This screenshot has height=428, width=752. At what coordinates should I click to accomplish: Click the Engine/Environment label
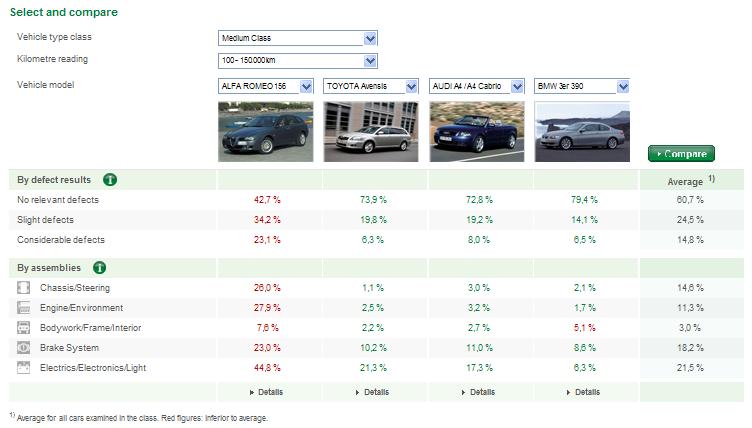(x=82, y=308)
